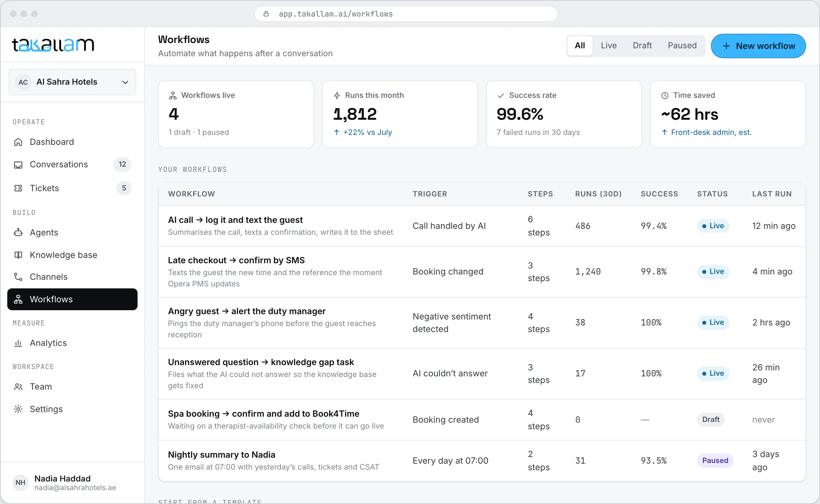Screen dimensions: 820x504
Task: Click the Workflows icon in the sidebar
Action: (x=18, y=299)
